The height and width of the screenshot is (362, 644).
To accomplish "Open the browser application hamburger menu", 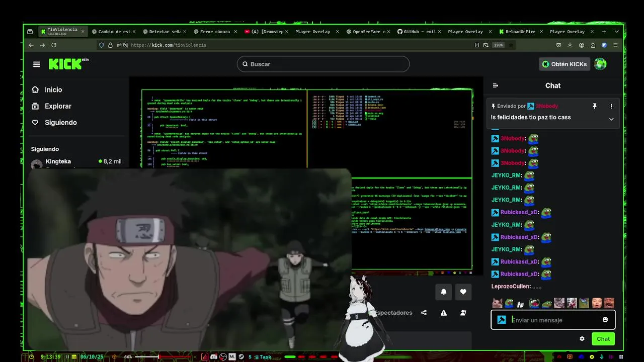I will [x=615, y=45].
